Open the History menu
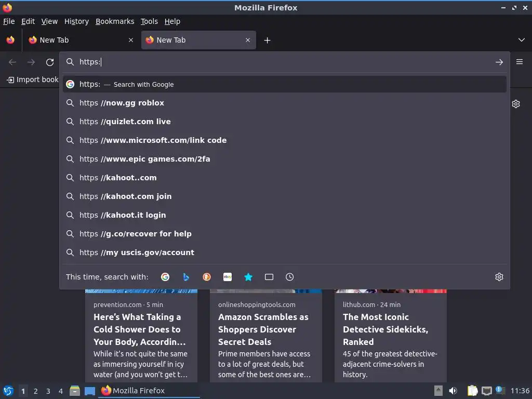The height and width of the screenshot is (399, 532). point(77,21)
